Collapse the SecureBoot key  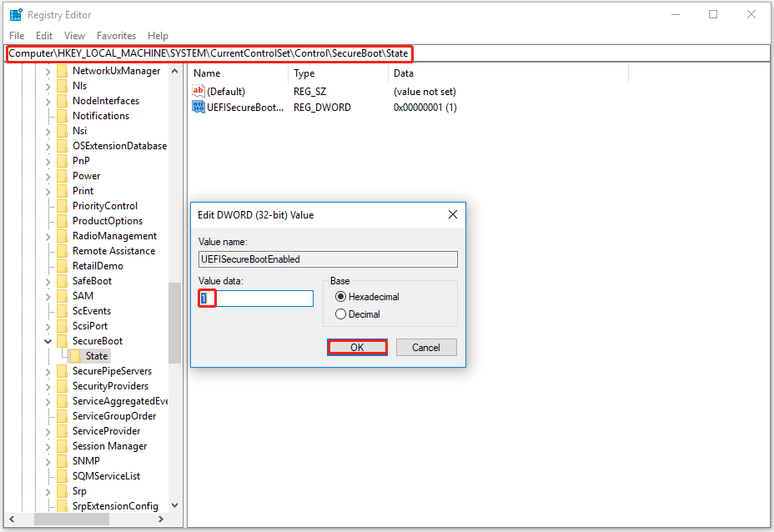click(x=46, y=340)
